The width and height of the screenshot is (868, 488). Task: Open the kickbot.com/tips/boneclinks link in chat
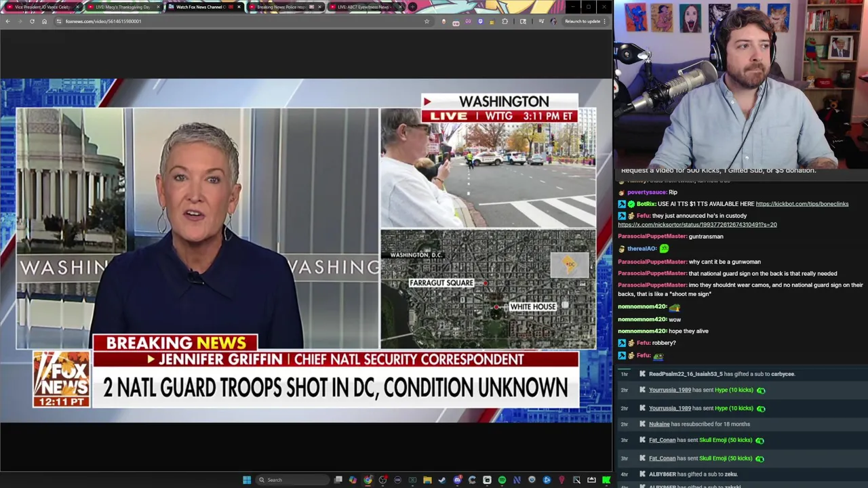[802, 204]
